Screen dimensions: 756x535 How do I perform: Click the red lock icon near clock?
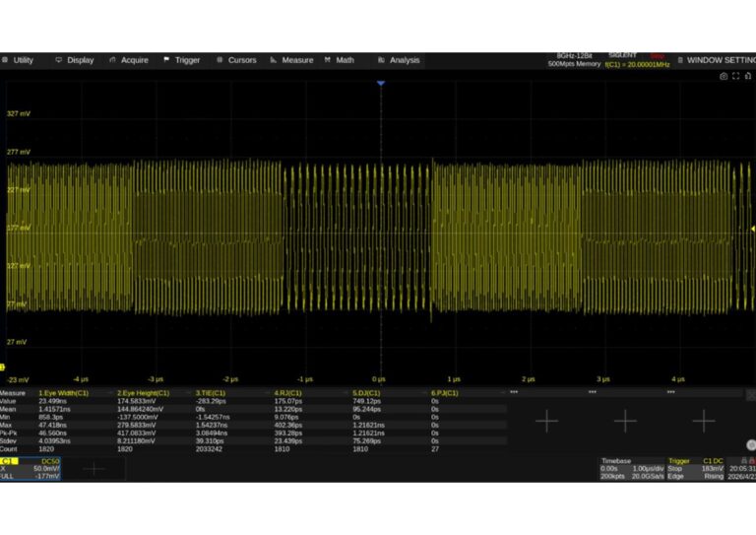(752, 461)
